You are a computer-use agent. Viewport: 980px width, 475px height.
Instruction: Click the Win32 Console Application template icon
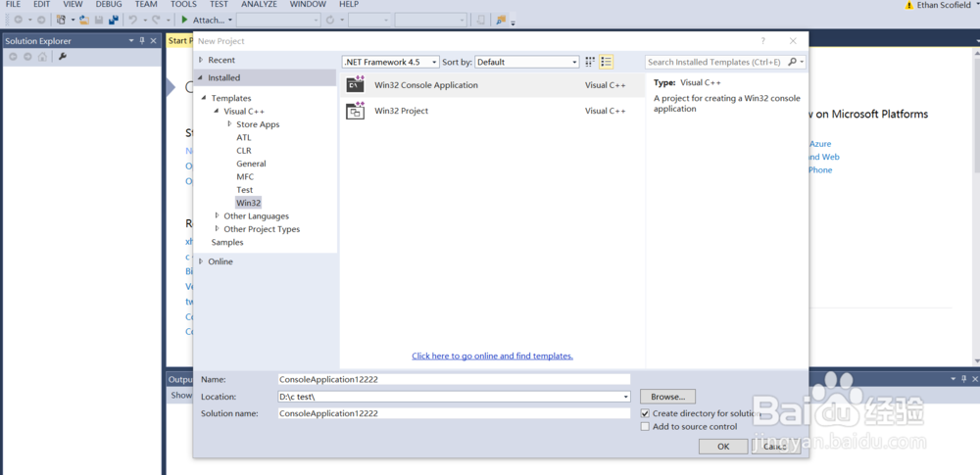pyautogui.click(x=356, y=84)
